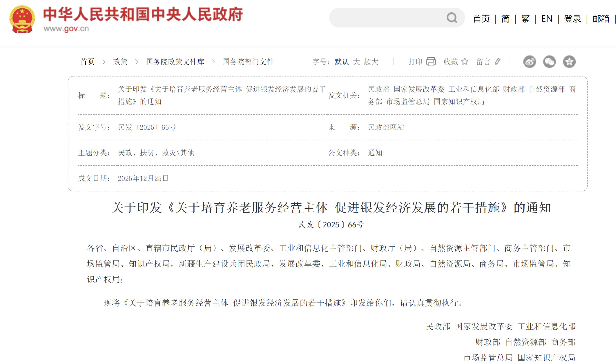Open the 登录 login link

coord(572,19)
